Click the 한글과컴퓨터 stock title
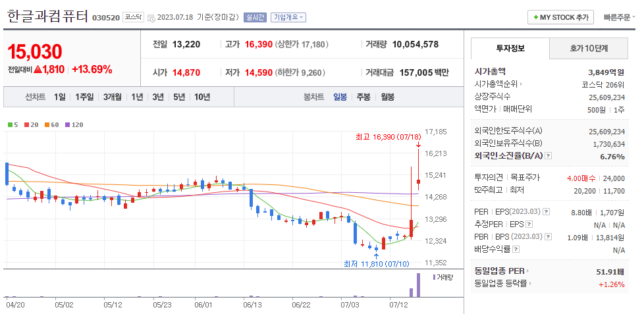 tap(47, 16)
